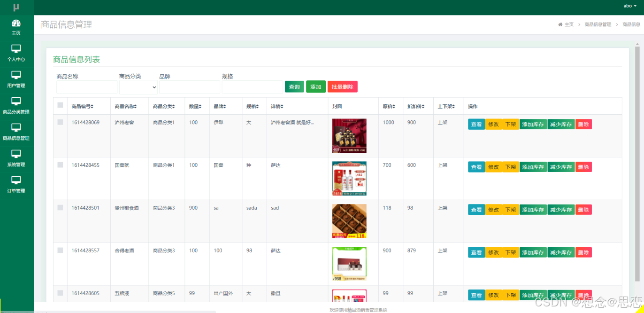Sort by 商品编号 column arrows
Screen dimensions: 644x313
[92, 107]
